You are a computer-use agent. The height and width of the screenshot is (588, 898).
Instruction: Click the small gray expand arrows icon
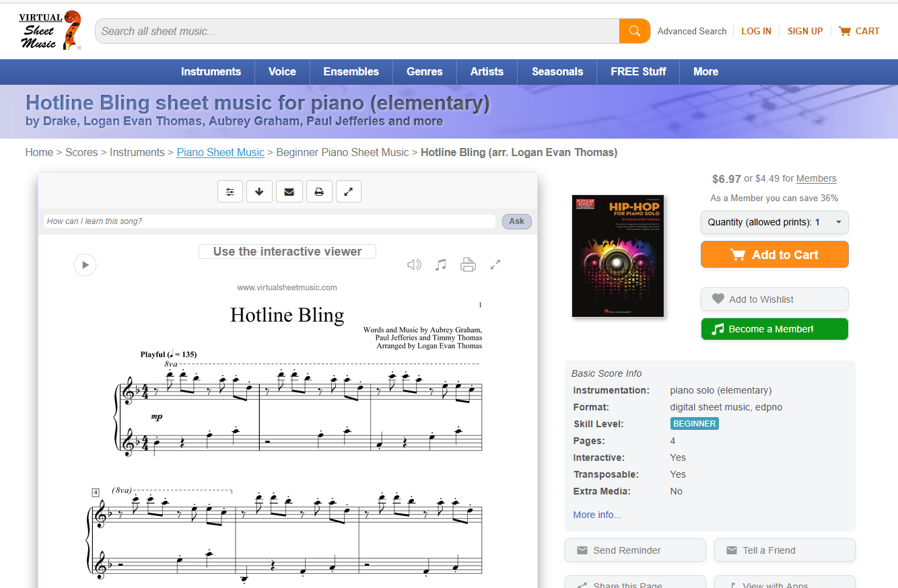pyautogui.click(x=495, y=265)
